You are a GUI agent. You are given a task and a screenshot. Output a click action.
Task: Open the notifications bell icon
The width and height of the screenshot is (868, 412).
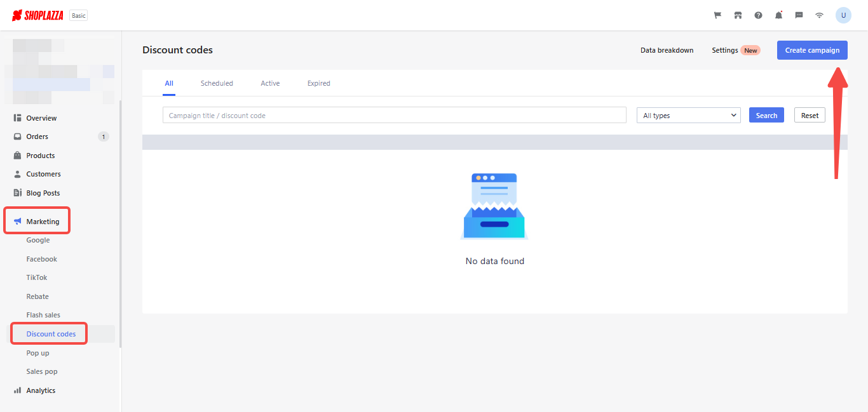pos(778,15)
